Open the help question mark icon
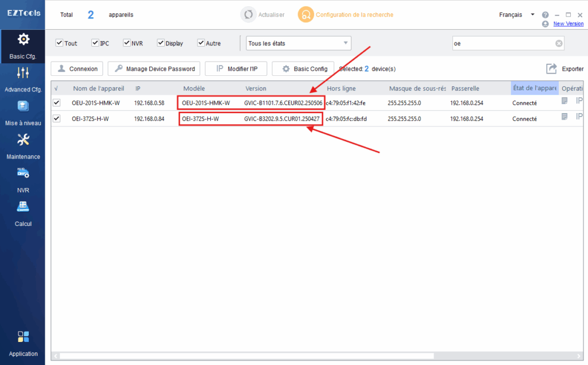This screenshot has height=365, width=588. click(x=546, y=14)
